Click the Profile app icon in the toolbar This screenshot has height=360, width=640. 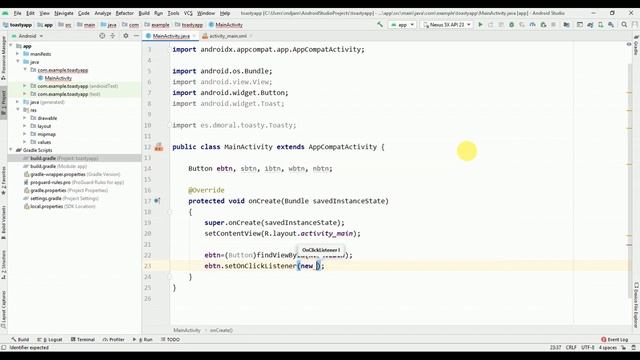point(533,25)
